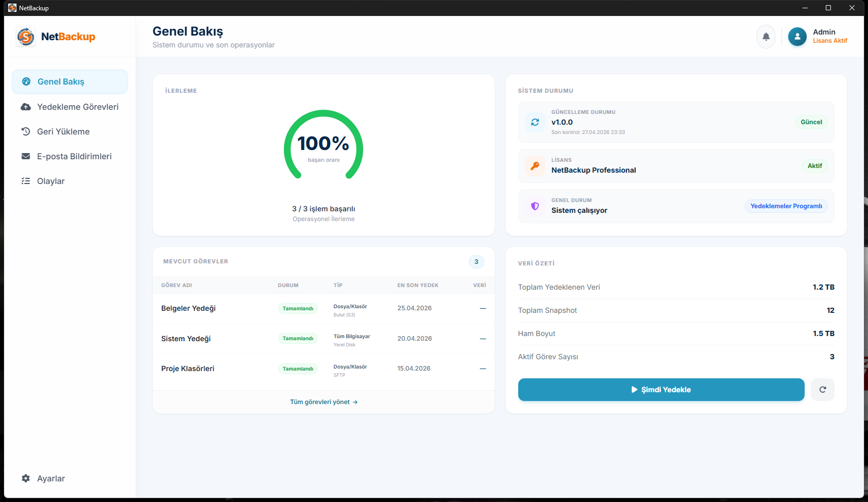Viewport: 868px width, 502px height.
Task: Click the refresh icon beside Şimdi Yedekle
Action: click(822, 390)
